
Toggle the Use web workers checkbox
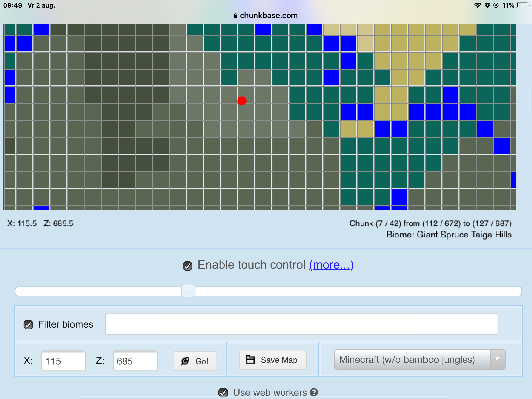point(223,393)
